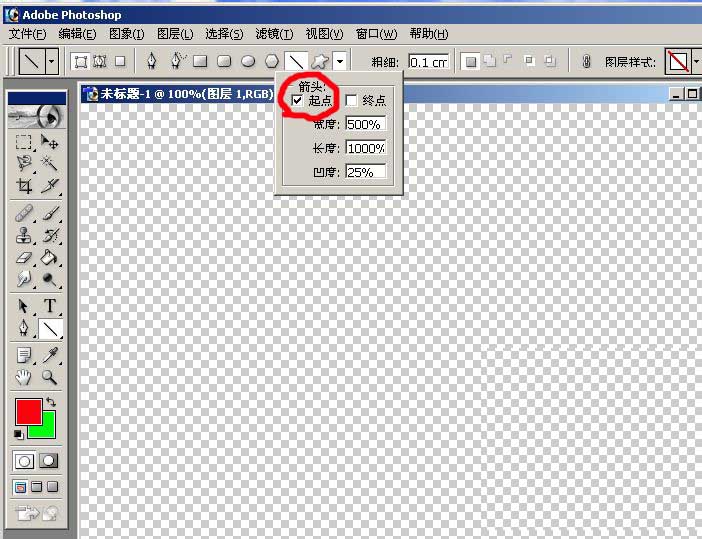
Task: Open the 窗口(W) menu
Action: pos(376,34)
